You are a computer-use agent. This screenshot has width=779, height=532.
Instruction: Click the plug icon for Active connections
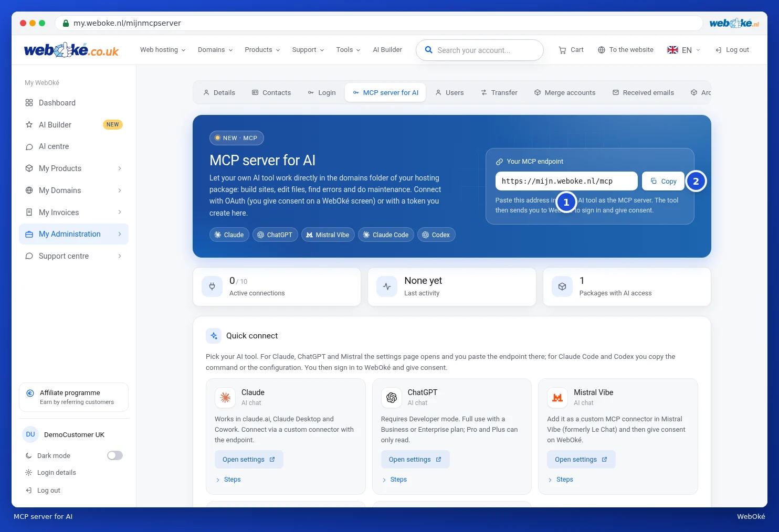212,286
